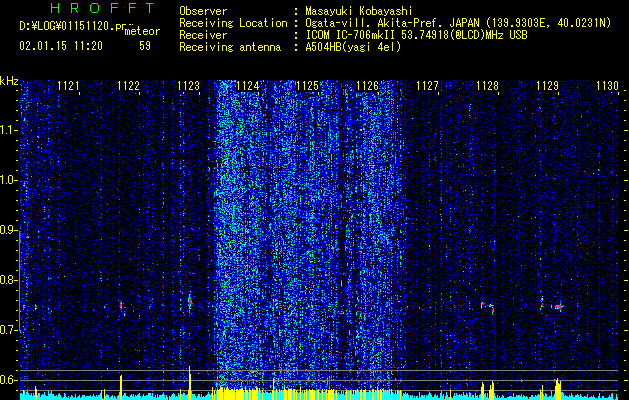Click the Receiving Location label

pyautogui.click(x=233, y=23)
